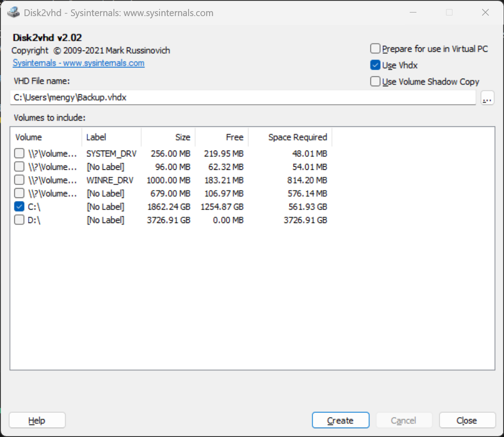Click the Disk2vhd application icon in the title bar
Image resolution: width=504 pixels, height=437 pixels.
click(13, 13)
